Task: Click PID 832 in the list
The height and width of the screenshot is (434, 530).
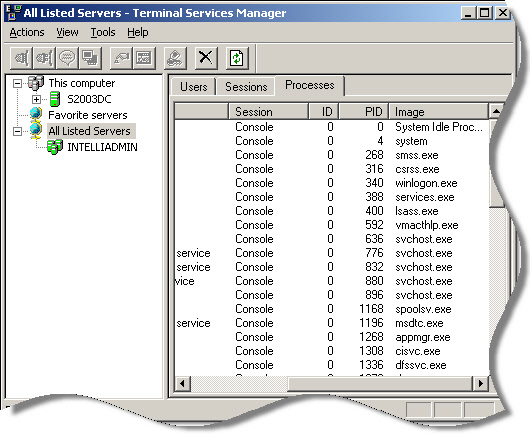Action: click(x=374, y=267)
